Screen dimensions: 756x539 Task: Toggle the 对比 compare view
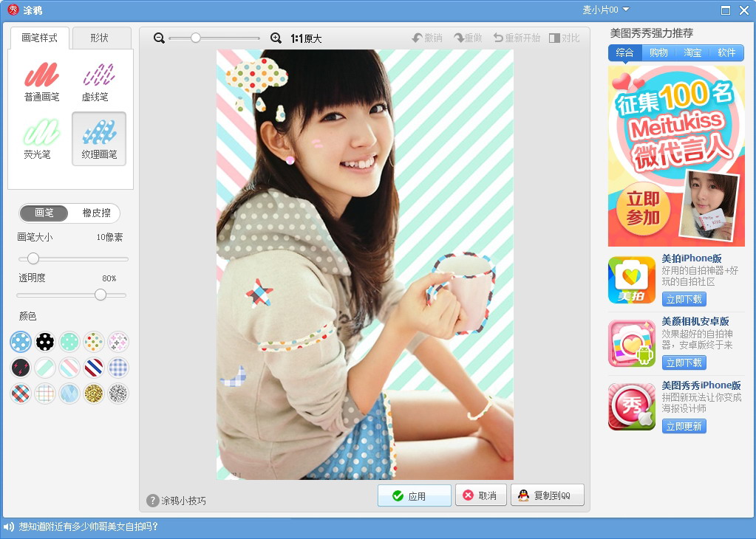click(564, 38)
